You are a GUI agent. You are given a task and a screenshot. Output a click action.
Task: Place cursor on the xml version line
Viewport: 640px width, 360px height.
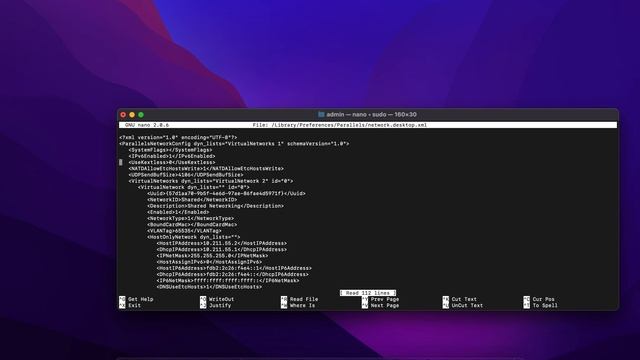point(178,138)
